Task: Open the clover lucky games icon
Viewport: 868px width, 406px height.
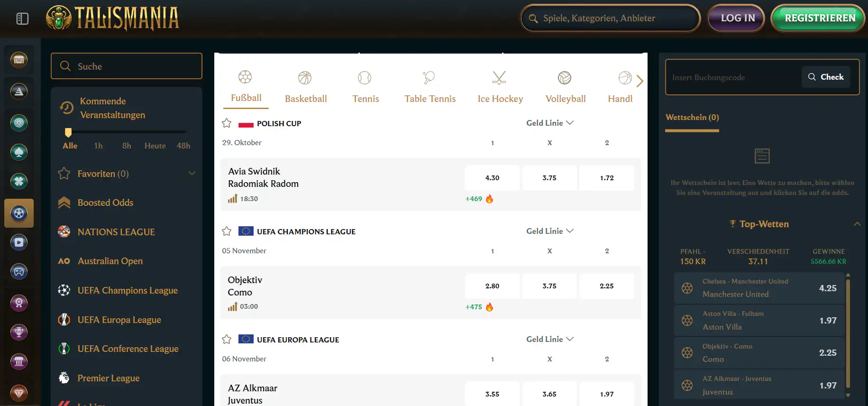Action: point(19,181)
